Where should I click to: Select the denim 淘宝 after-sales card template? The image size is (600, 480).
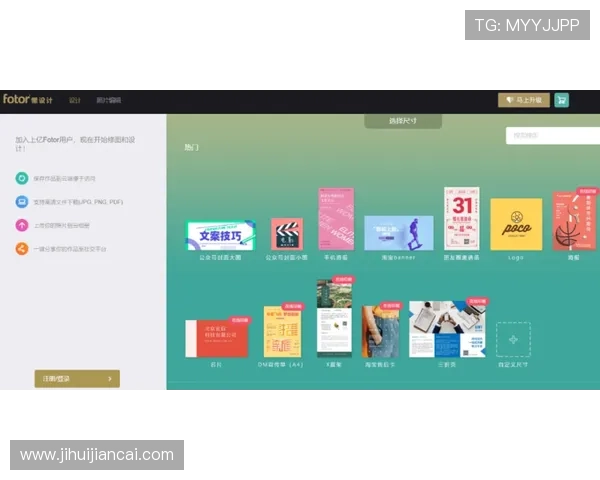point(380,331)
